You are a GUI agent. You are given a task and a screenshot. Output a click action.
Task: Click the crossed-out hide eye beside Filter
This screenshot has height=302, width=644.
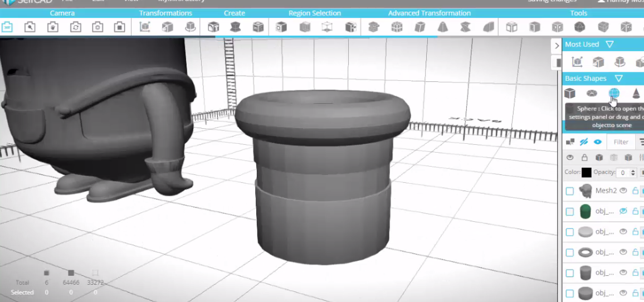click(x=584, y=142)
